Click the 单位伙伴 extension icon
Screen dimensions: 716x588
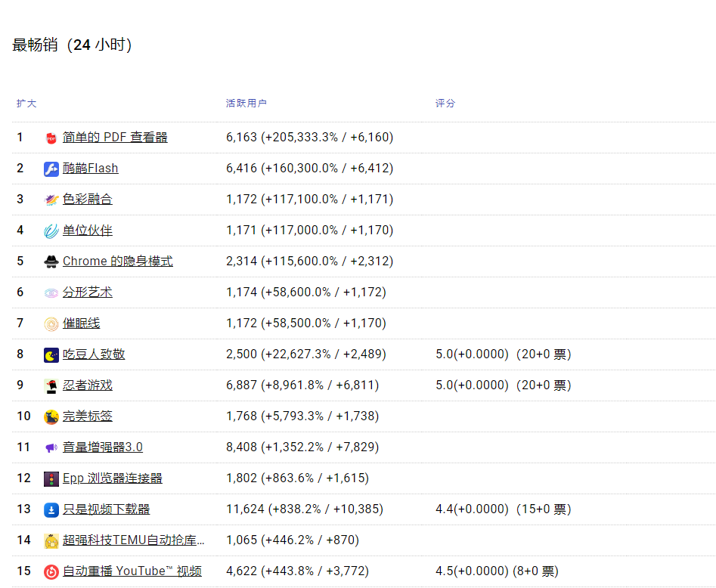pyautogui.click(x=51, y=231)
